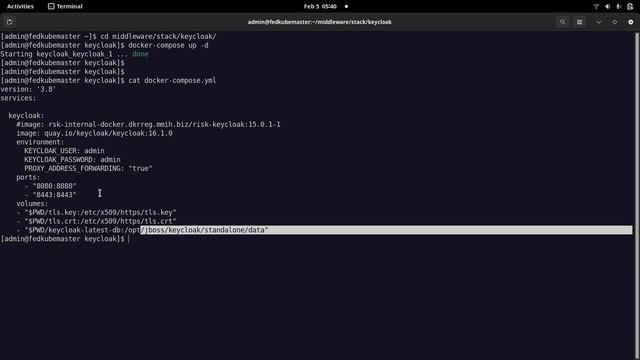Click the "version: '3.8'" line
The width and height of the screenshot is (640, 360).
(x=28, y=89)
